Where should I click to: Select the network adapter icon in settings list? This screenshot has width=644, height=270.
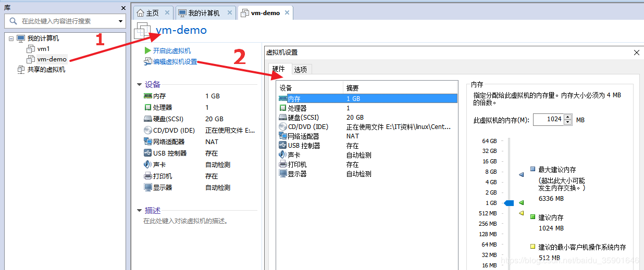283,136
